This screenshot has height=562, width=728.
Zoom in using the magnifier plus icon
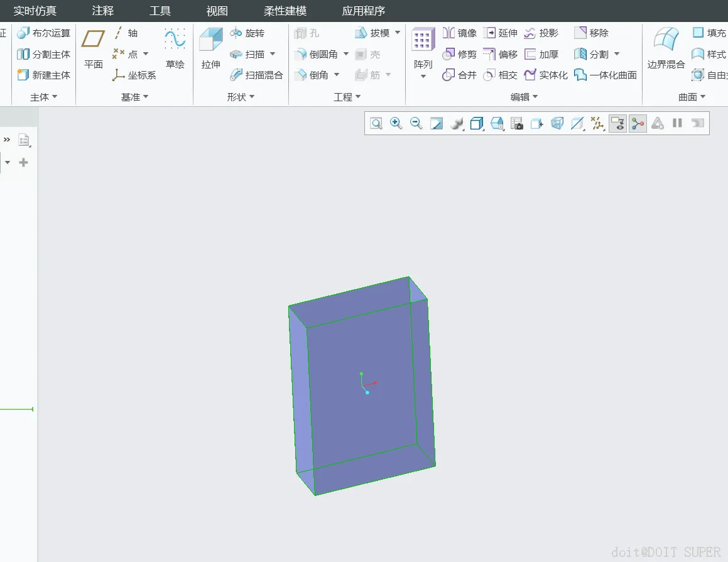[396, 123]
